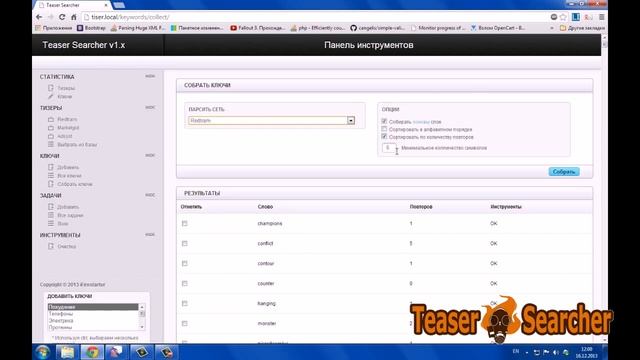Click OK tool in champions row
Image resolution: width=640 pixels, height=360 pixels.
[493, 224]
